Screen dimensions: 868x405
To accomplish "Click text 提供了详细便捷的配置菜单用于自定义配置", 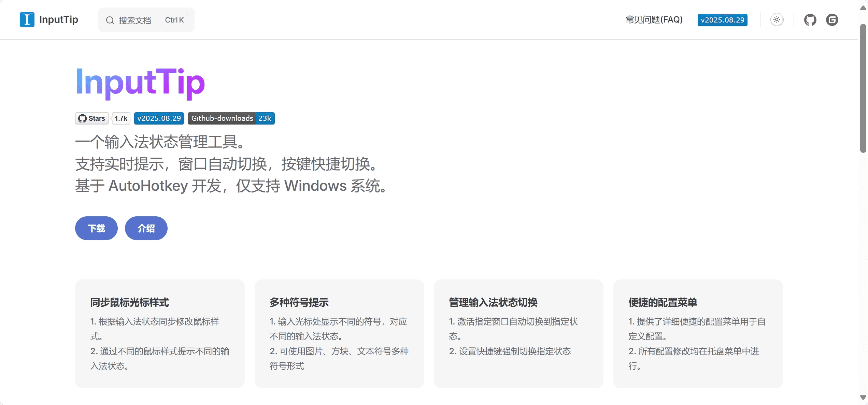I will click(x=697, y=329).
